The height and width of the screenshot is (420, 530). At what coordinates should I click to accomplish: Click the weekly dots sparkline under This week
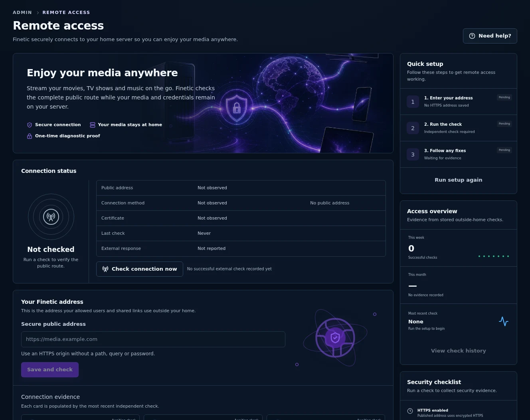click(494, 256)
